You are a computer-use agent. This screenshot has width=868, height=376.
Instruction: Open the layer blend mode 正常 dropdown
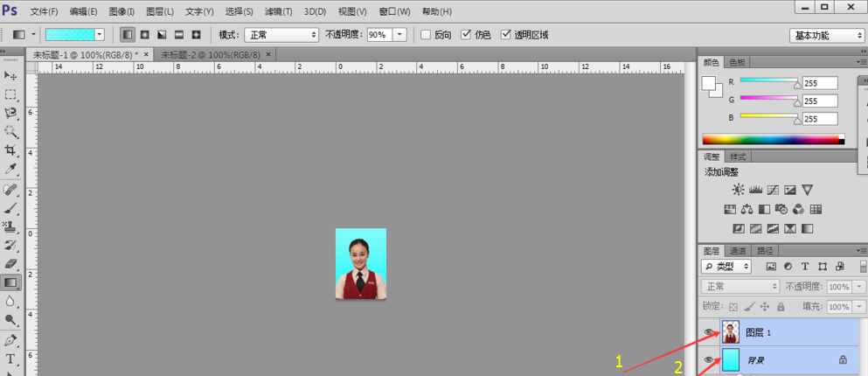click(740, 287)
